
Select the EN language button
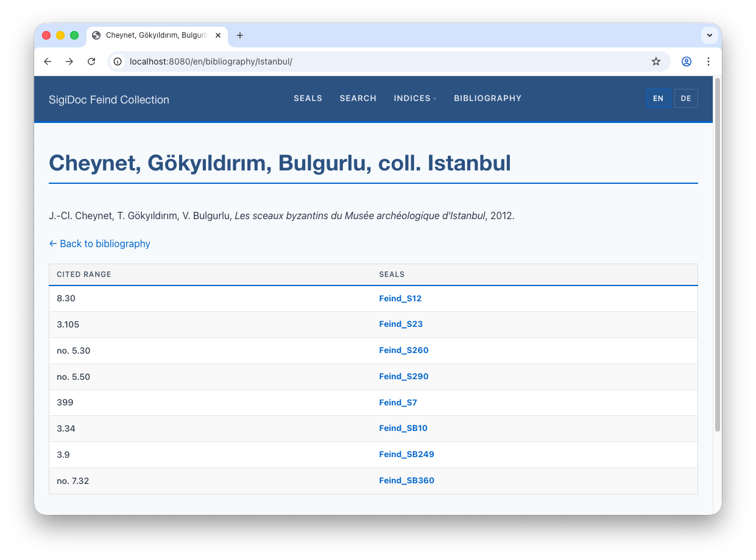point(658,99)
